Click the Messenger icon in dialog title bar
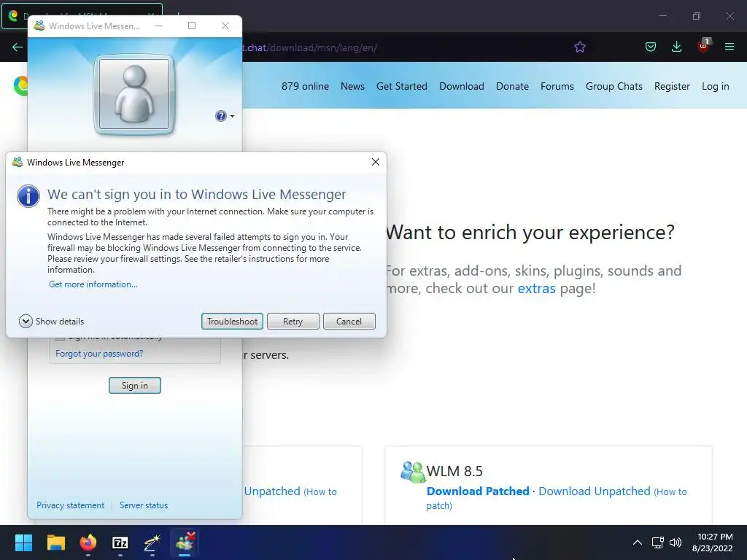 pos(18,162)
